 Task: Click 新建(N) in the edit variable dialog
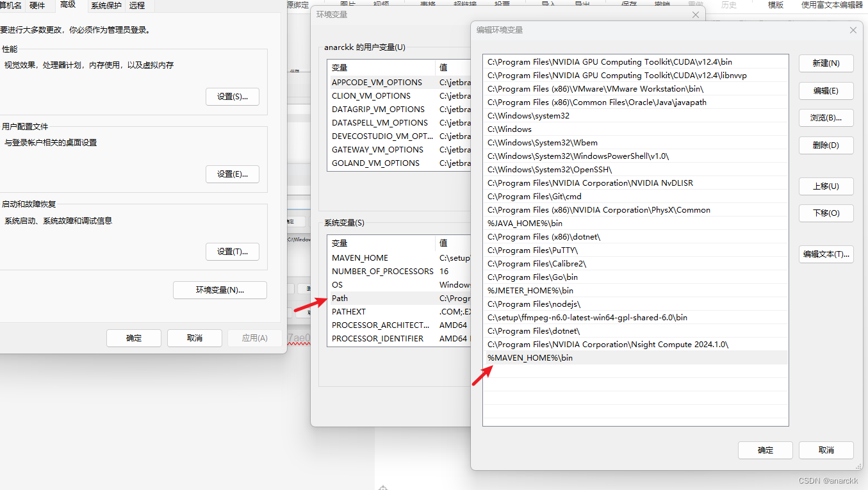click(826, 63)
